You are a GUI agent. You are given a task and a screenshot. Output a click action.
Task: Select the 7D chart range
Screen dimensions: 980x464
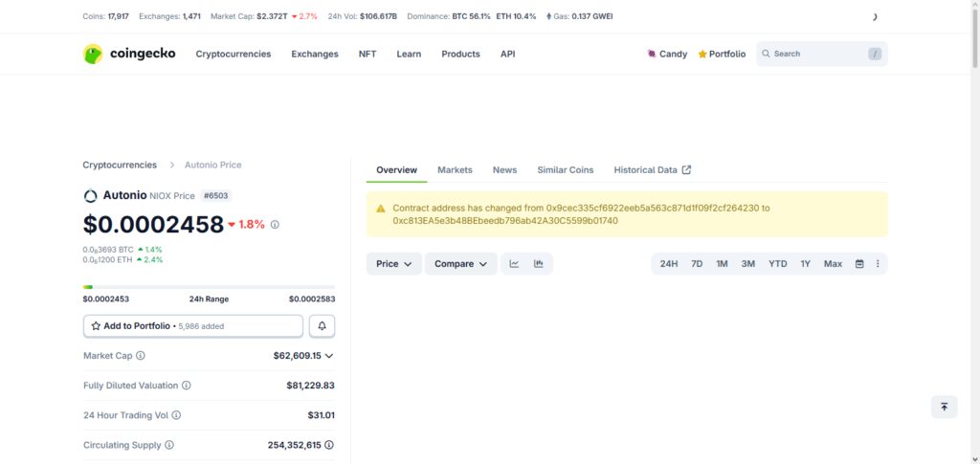click(x=697, y=264)
